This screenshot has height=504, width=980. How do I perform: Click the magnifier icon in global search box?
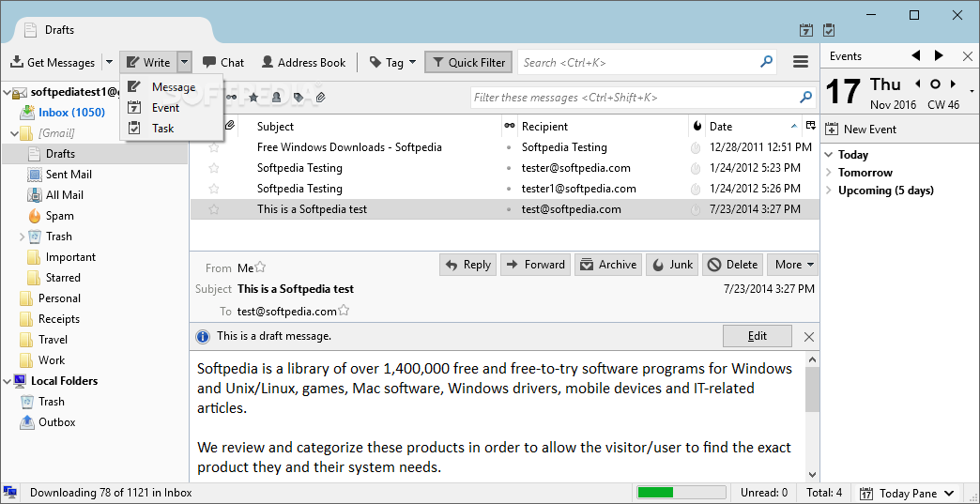tap(766, 62)
